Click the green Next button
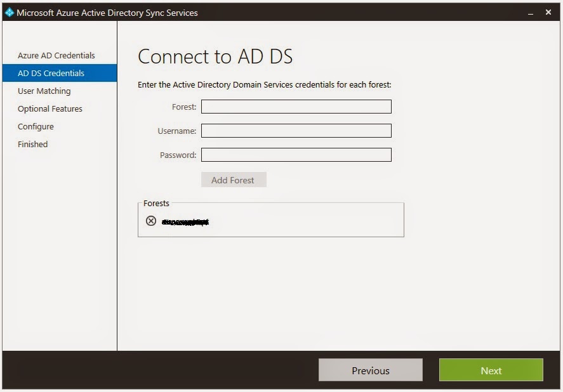 tap(491, 370)
